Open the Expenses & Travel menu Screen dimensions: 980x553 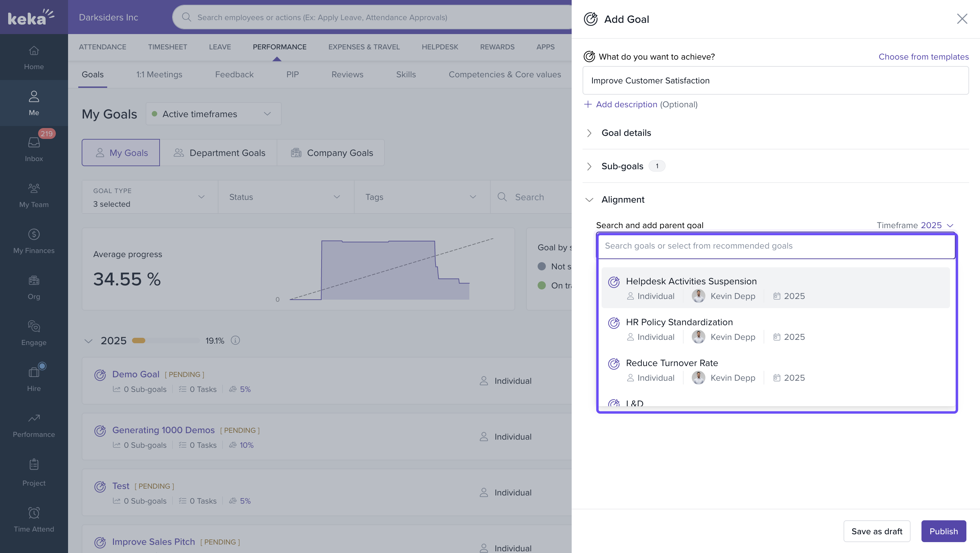click(x=364, y=47)
